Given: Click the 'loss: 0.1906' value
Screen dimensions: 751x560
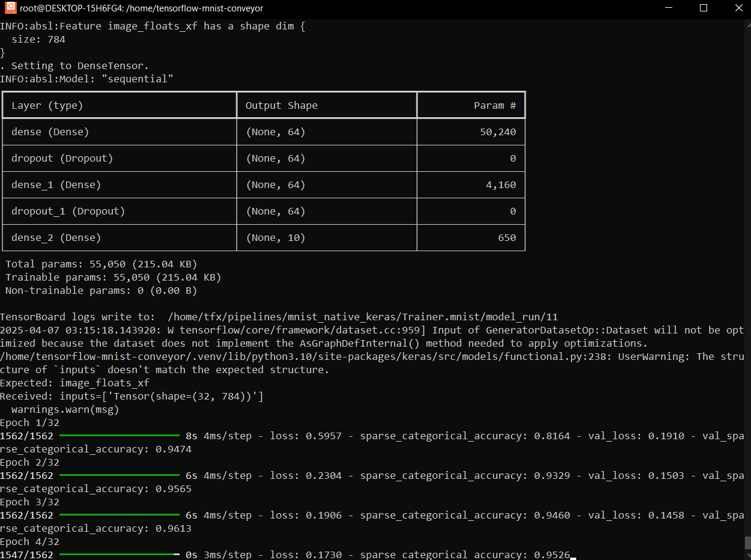Looking at the screenshot, I should (306, 515).
